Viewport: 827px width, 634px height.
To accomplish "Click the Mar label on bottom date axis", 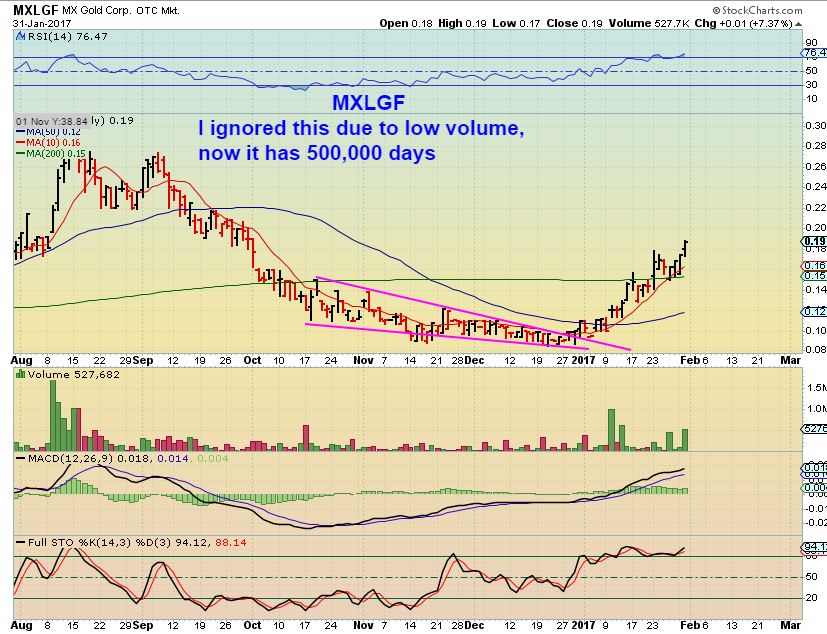I will (791, 625).
